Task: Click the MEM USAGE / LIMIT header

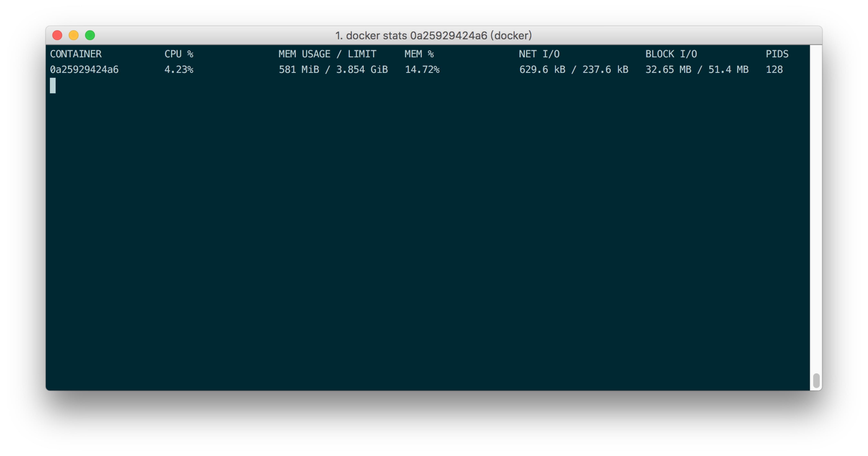Action: pyautogui.click(x=327, y=54)
